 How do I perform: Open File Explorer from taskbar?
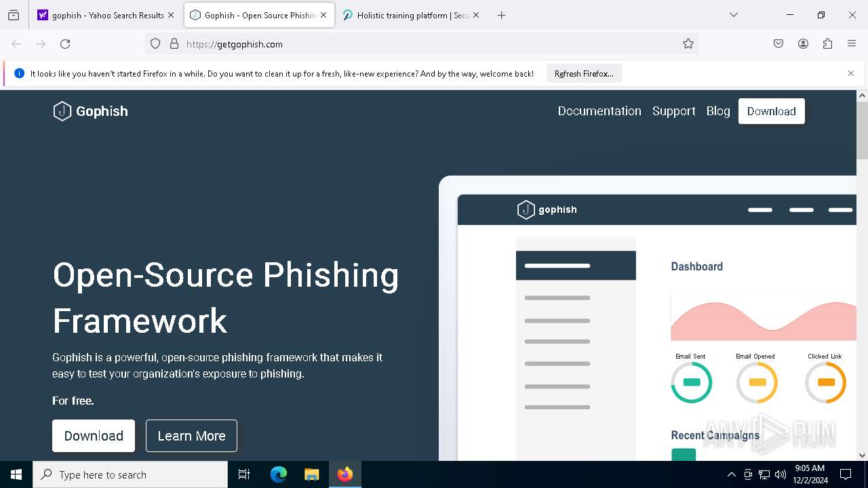[311, 474]
